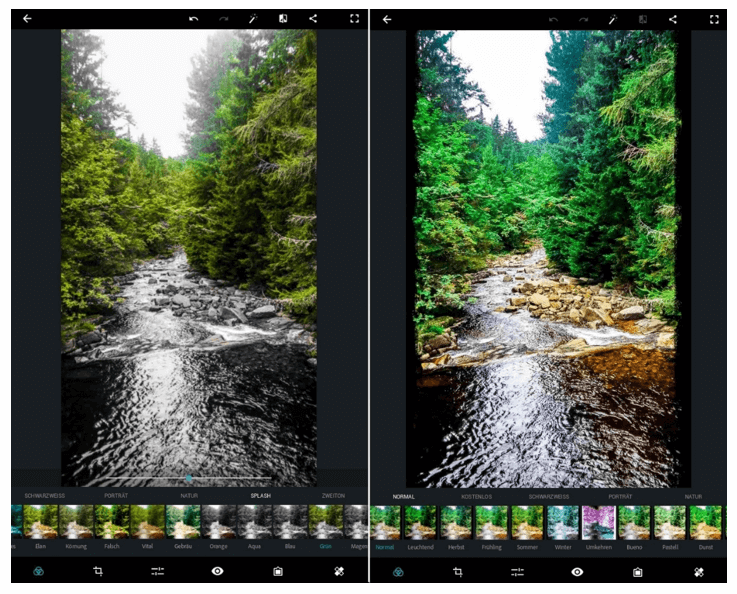Apply the Vital filter thumbnail
737x594 pixels.
click(x=148, y=522)
